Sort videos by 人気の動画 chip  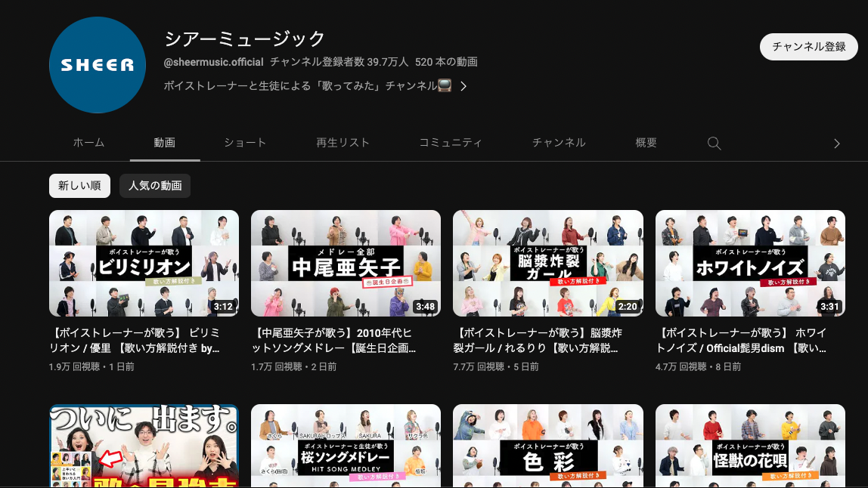pos(155,186)
